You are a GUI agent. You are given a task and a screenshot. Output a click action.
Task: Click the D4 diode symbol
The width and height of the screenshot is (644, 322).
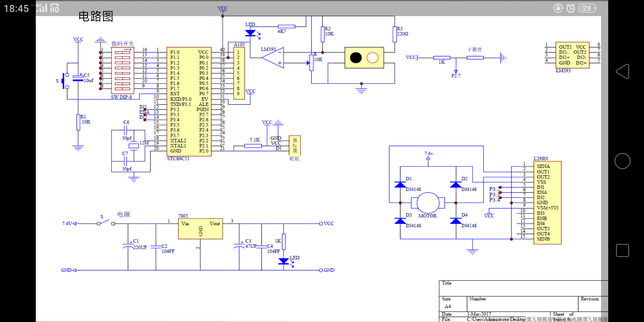456,221
